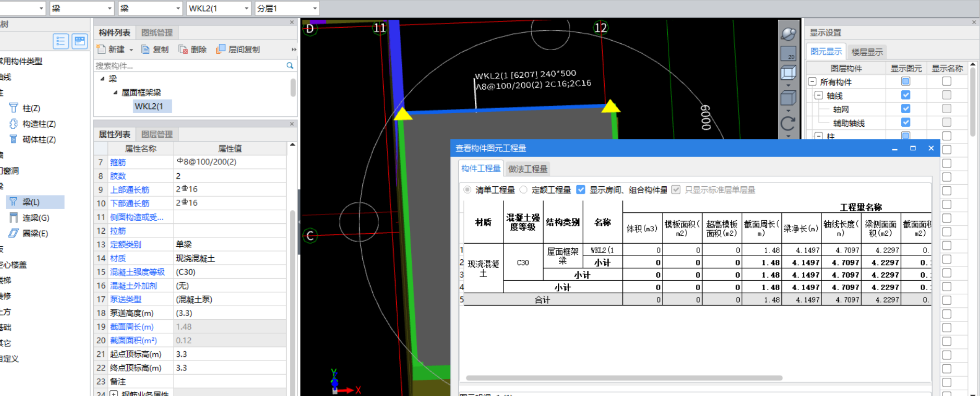Select the 连梁(G) icon

tap(14, 218)
